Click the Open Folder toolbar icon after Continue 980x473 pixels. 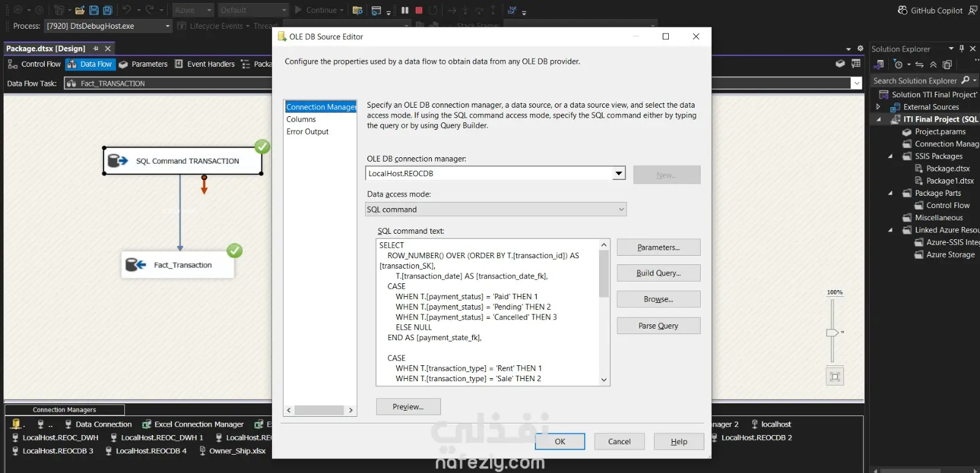point(358,10)
